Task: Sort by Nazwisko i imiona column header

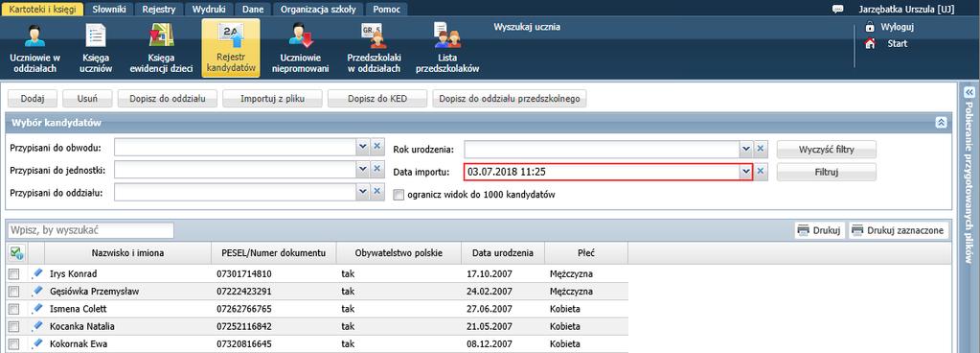Action: point(128,253)
